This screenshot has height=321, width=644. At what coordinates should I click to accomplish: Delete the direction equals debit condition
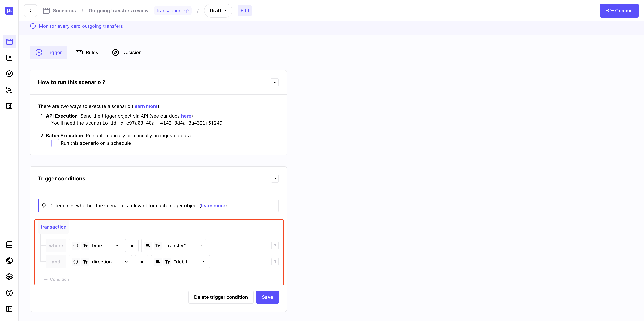tap(275, 262)
